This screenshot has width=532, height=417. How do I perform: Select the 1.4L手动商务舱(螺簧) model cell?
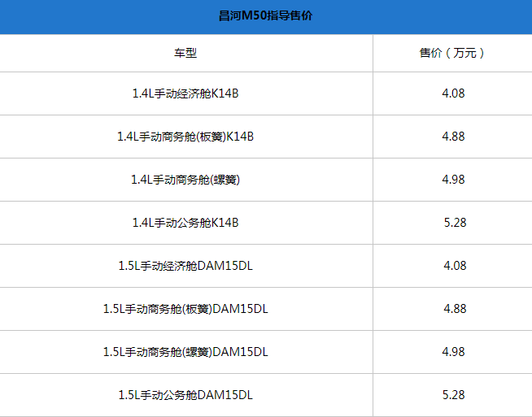[x=185, y=180]
